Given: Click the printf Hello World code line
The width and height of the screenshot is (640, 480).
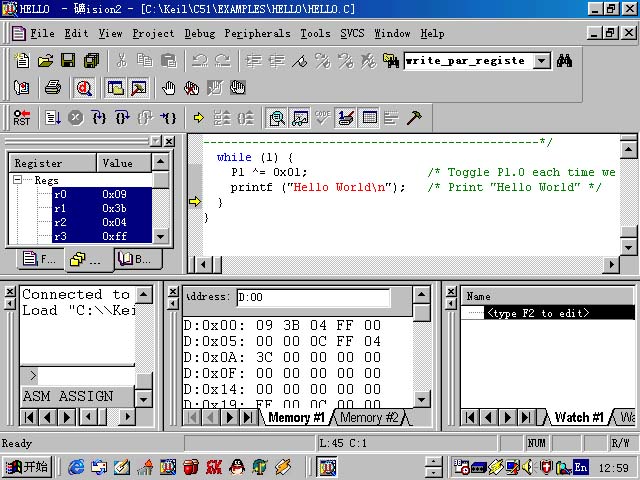Looking at the screenshot, I should tap(318, 187).
